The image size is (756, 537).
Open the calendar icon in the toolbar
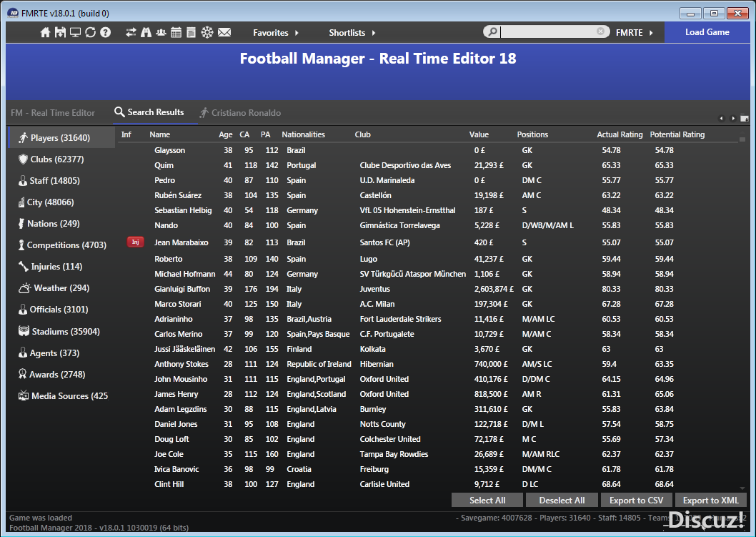tap(176, 33)
